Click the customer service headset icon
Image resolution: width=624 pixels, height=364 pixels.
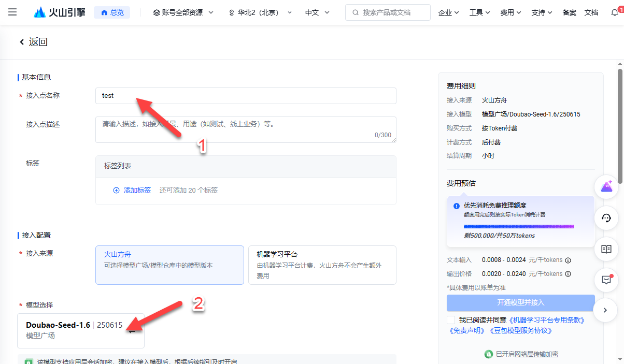[606, 218]
